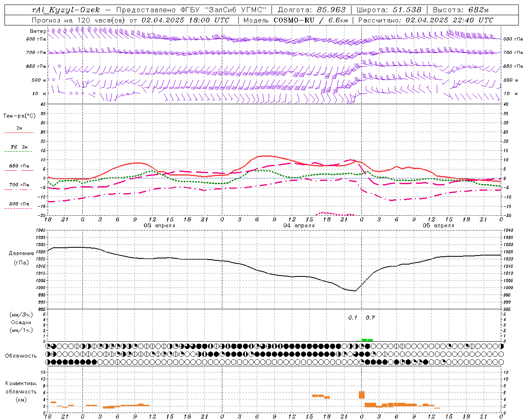Image resolution: width=525 pixels, height=420 pixels.
Task: Click the 2м solid red legend line
Action: (x=19, y=132)
